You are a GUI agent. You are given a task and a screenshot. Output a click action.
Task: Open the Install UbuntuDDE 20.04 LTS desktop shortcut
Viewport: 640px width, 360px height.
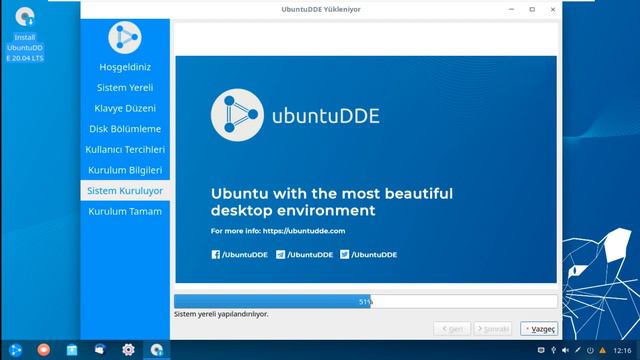pyautogui.click(x=25, y=35)
